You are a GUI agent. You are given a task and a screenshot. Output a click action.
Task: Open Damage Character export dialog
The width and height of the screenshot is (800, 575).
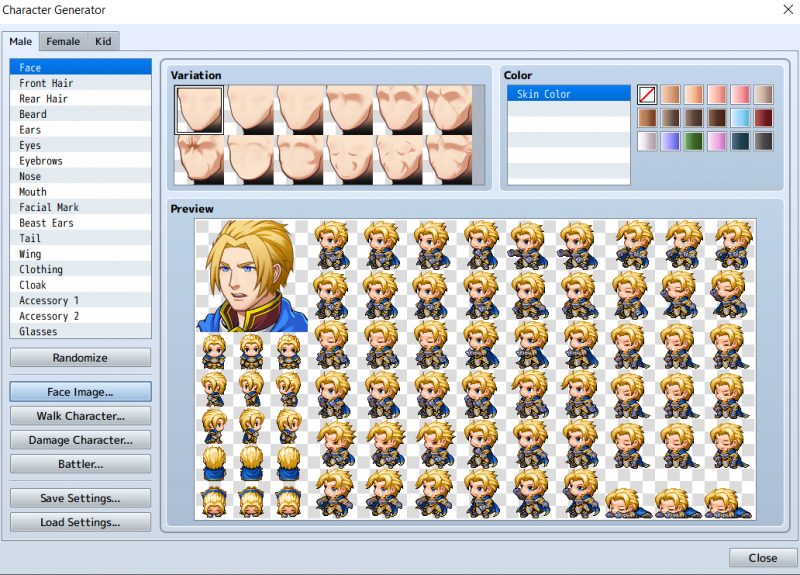[x=80, y=440]
